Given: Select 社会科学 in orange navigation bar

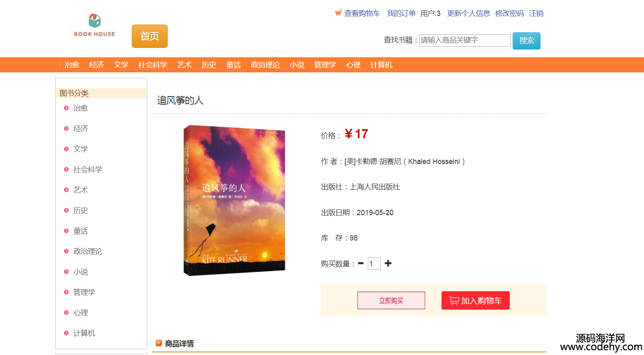Looking at the screenshot, I should (x=153, y=65).
